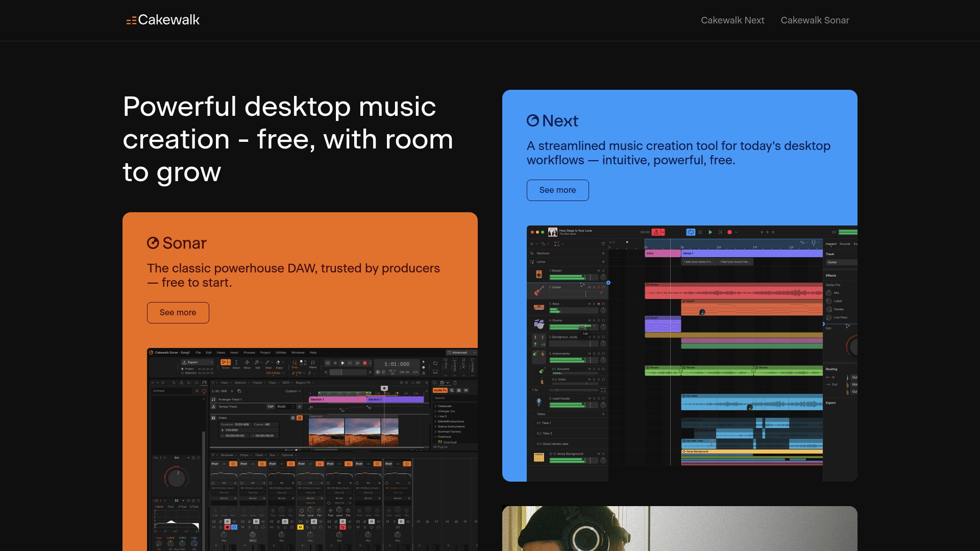The image size is (980, 551).
Task: Open the Sonar DAW screenshot image
Action: pos(312,449)
